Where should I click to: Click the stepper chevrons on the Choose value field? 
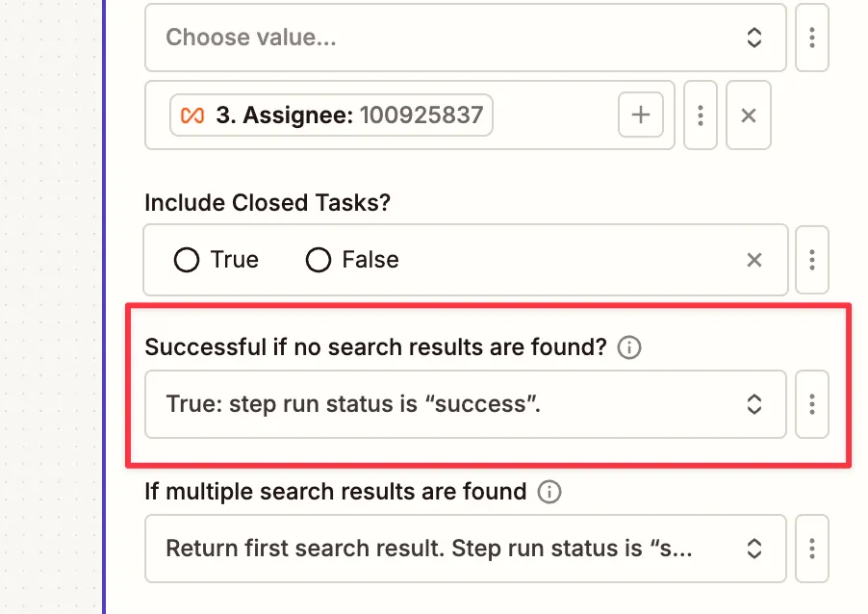(x=756, y=38)
